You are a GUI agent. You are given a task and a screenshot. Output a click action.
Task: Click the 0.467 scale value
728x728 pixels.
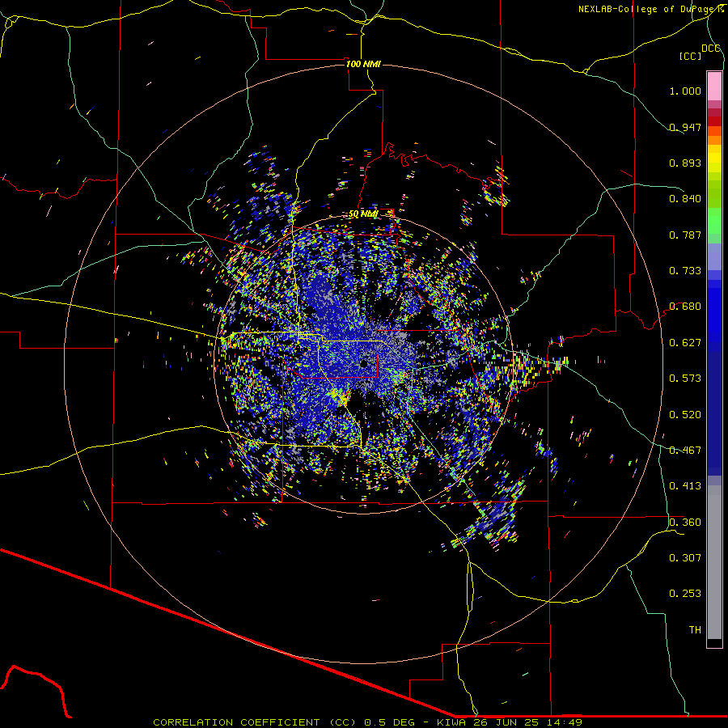[685, 451]
